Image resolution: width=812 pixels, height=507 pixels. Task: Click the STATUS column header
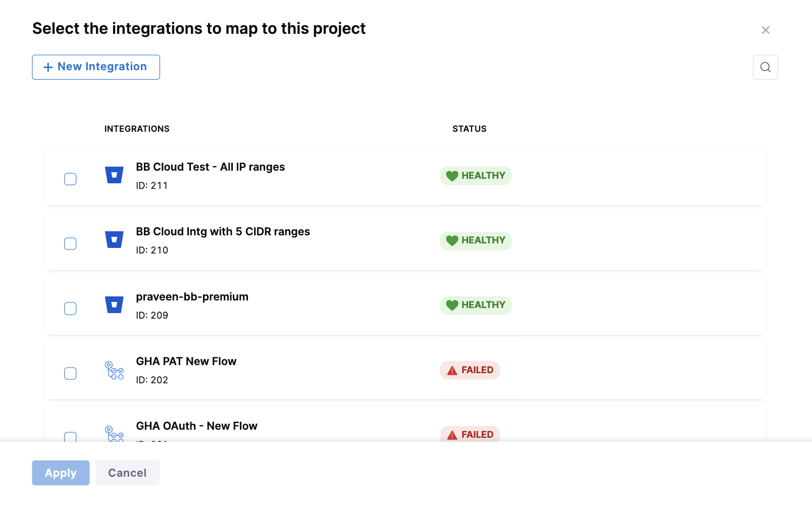coord(469,129)
